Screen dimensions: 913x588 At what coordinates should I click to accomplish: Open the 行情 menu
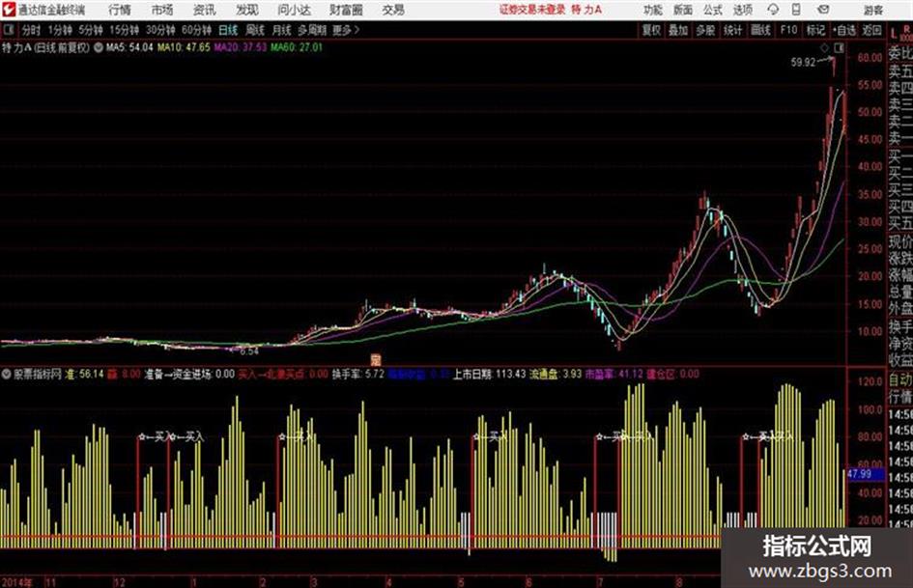[120, 10]
